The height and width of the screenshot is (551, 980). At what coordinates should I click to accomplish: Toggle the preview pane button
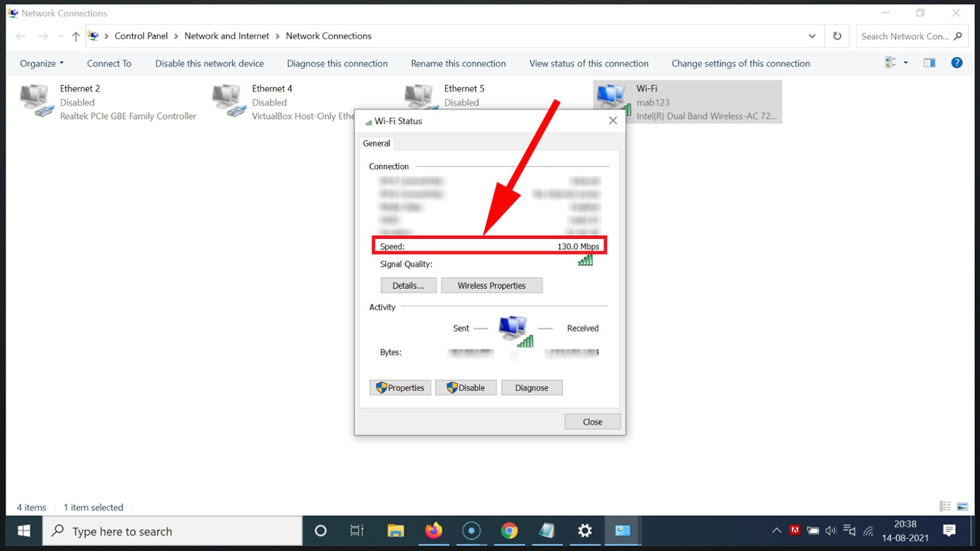click(x=929, y=63)
